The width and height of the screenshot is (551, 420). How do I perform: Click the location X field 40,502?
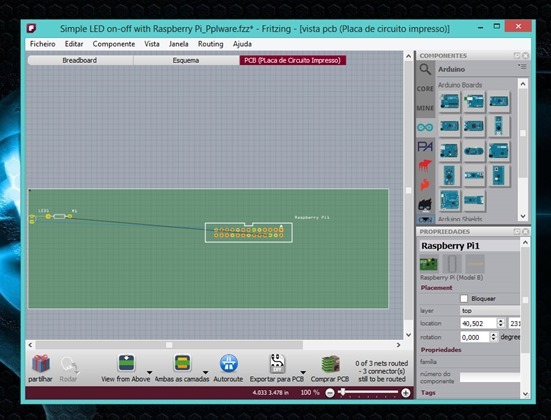[479, 323]
